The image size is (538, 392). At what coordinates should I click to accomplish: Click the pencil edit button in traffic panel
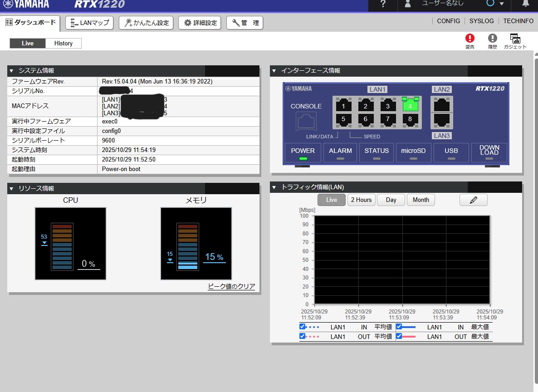click(473, 200)
